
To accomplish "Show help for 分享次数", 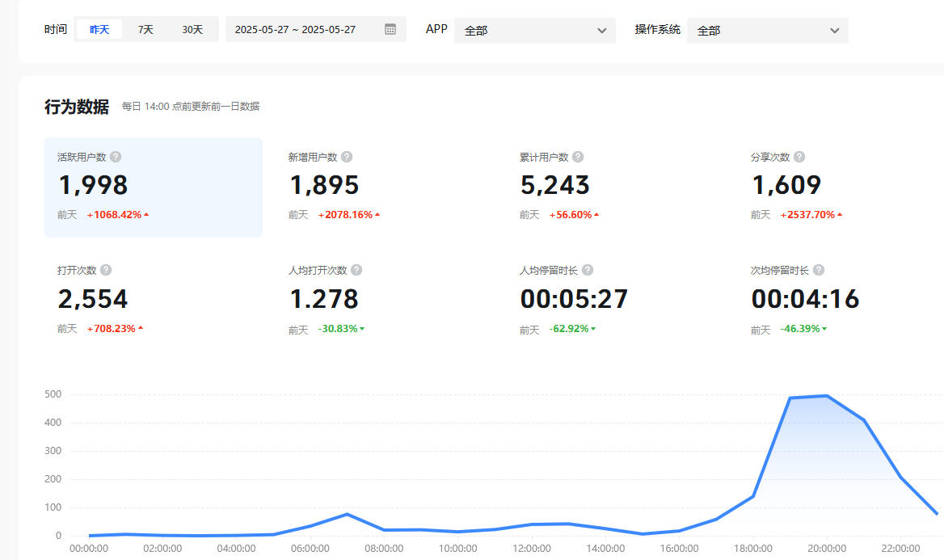I will click(799, 157).
